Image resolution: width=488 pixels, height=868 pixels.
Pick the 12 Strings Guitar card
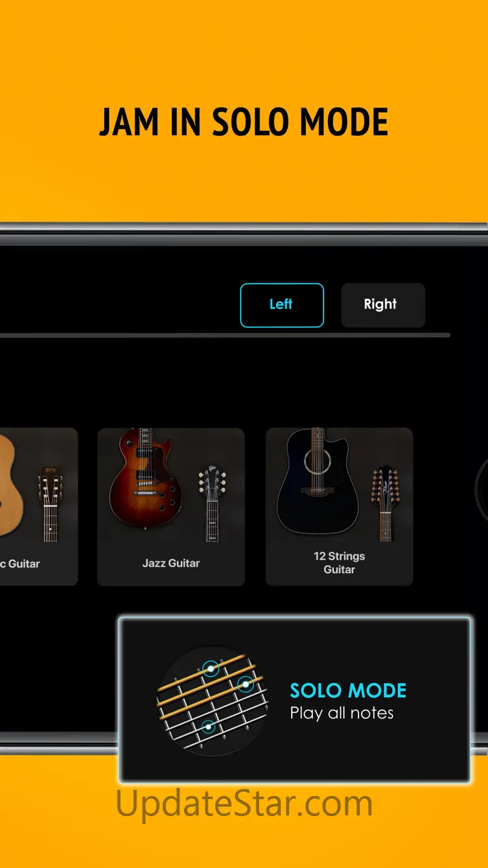click(339, 506)
